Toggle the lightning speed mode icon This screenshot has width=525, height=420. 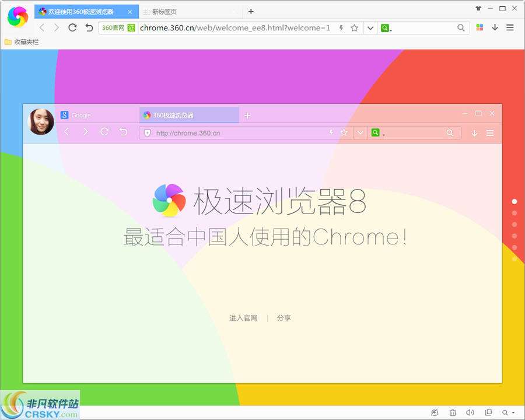point(341,28)
